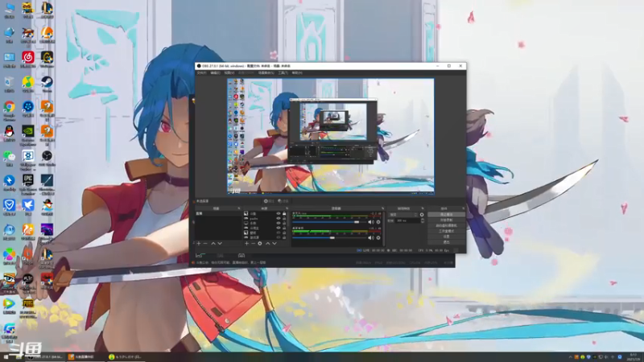Image resolution: width=644 pixels, height=362 pixels.
Task: Mute the second audio mixer channel
Action: coord(370,237)
